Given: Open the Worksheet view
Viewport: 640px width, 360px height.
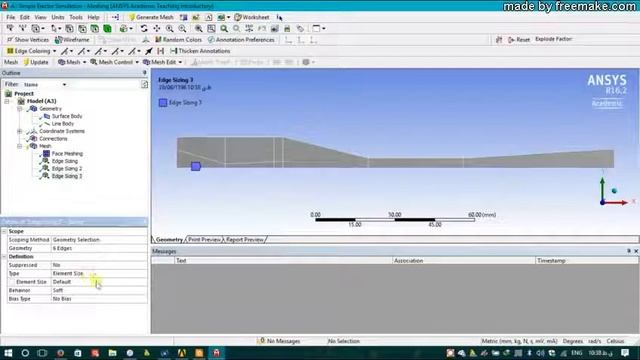Looking at the screenshot, I should pyautogui.click(x=252, y=17).
